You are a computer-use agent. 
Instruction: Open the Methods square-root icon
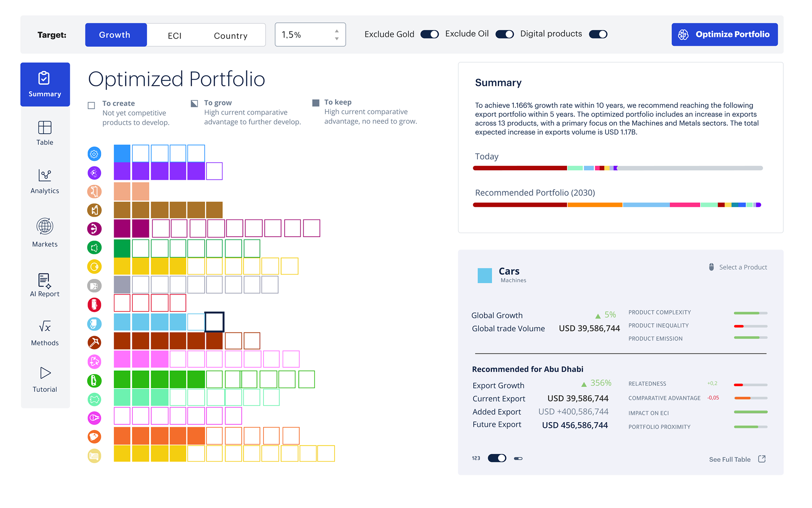(45, 326)
